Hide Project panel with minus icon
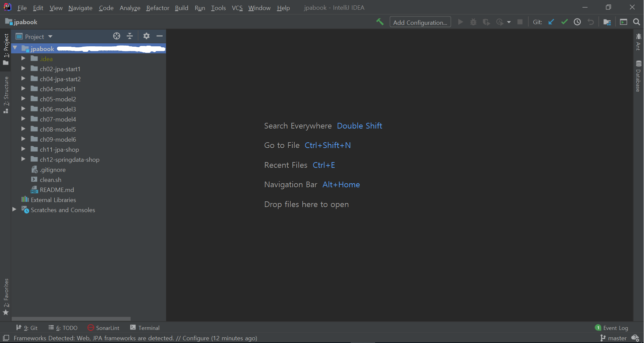Image resolution: width=644 pixels, height=343 pixels. click(160, 36)
